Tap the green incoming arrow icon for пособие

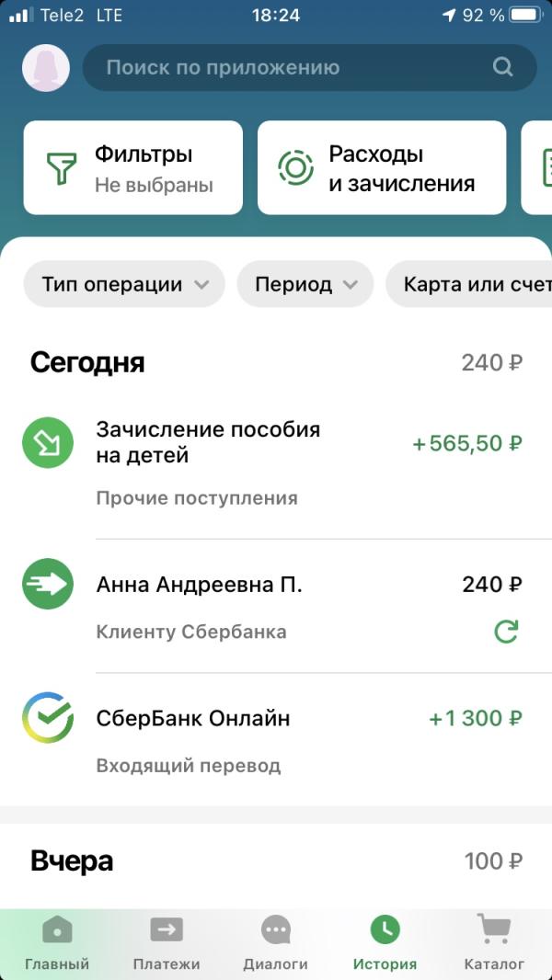coord(48,443)
